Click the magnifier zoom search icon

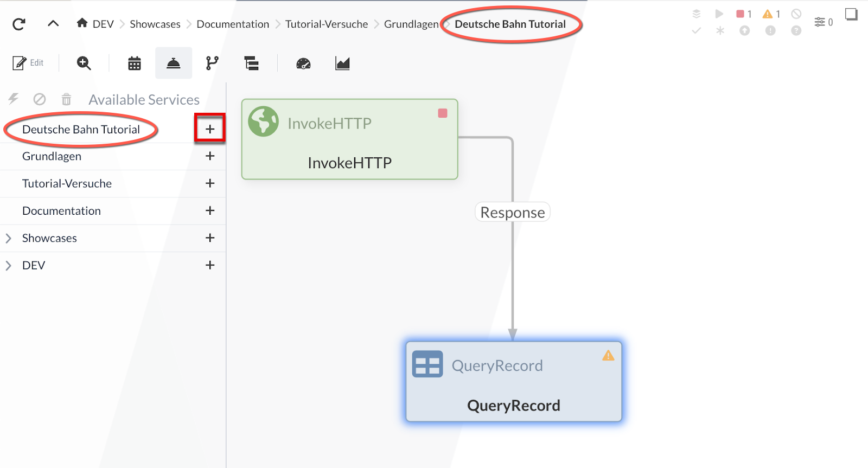[84, 63]
